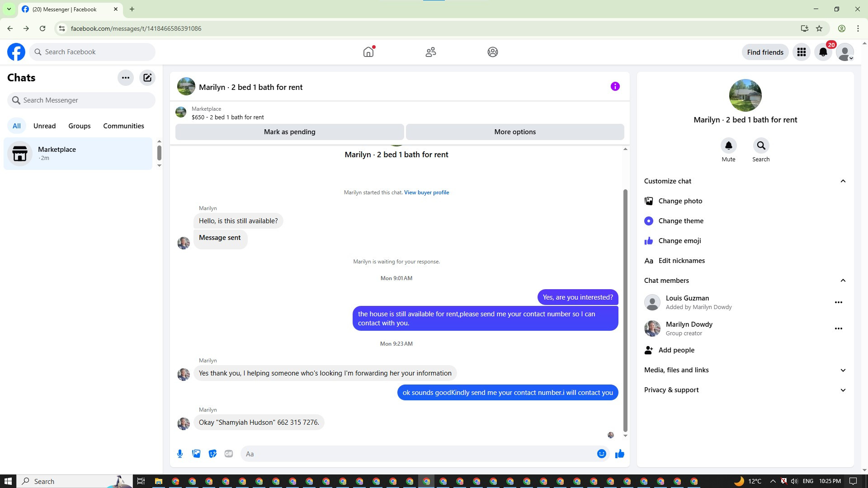Switch to the Unread chats tab
This screenshot has width=868, height=488.
click(x=44, y=126)
